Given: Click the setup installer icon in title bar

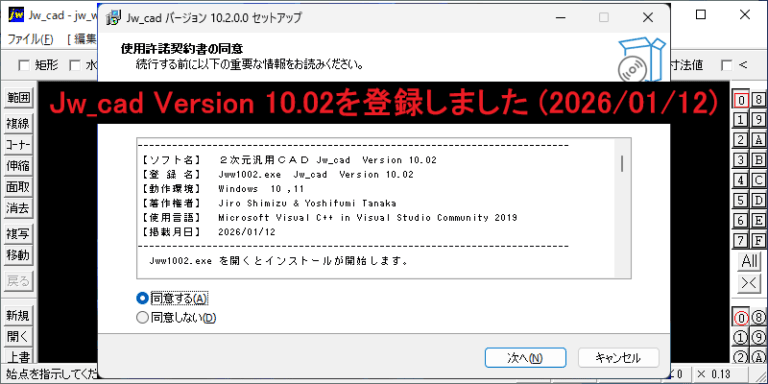Looking at the screenshot, I should (x=113, y=18).
